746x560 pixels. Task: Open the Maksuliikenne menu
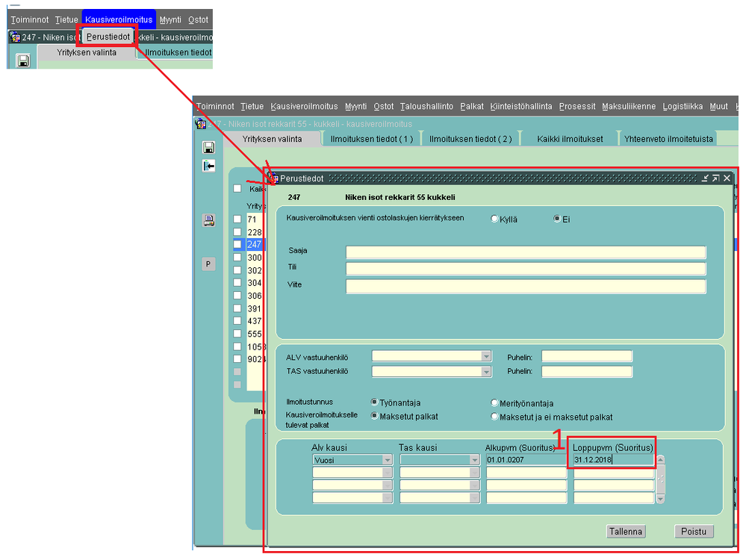(x=629, y=106)
